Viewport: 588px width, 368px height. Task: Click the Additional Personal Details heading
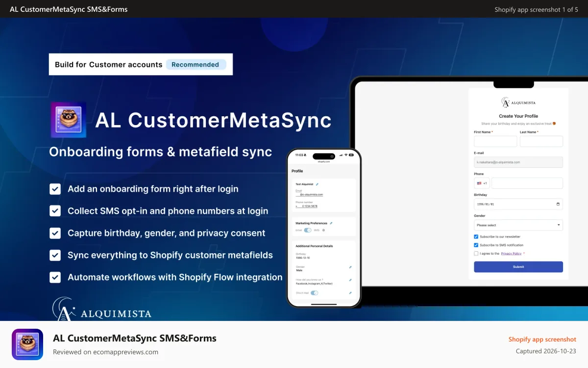point(314,246)
